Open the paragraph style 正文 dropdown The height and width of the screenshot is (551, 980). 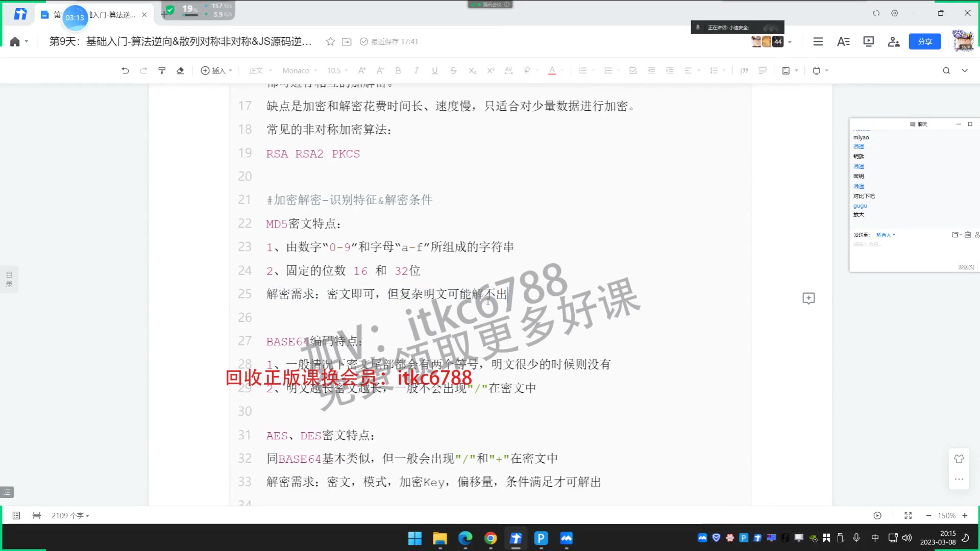[x=260, y=70]
